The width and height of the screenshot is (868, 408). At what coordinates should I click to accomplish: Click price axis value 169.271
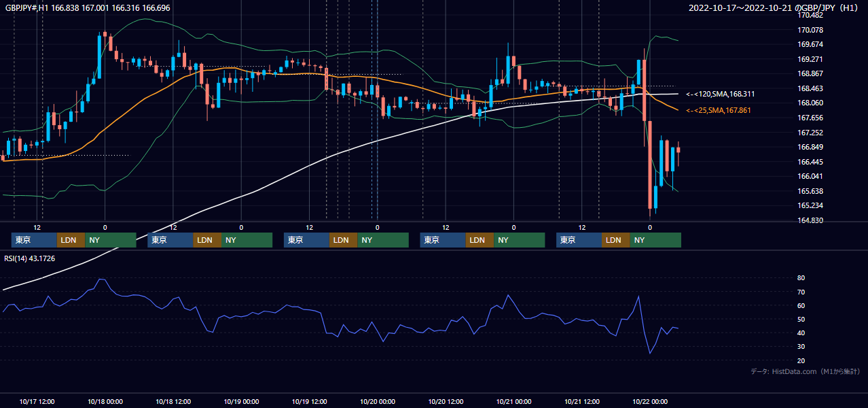pyautogui.click(x=812, y=59)
